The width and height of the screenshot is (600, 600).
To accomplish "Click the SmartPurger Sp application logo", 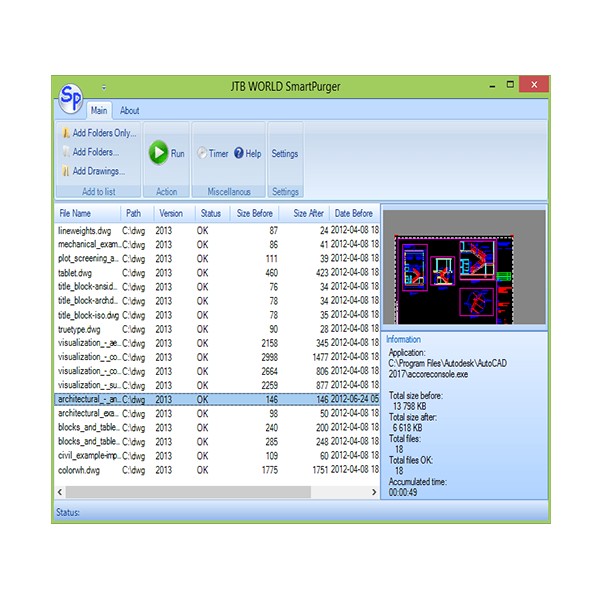I will [x=71, y=98].
